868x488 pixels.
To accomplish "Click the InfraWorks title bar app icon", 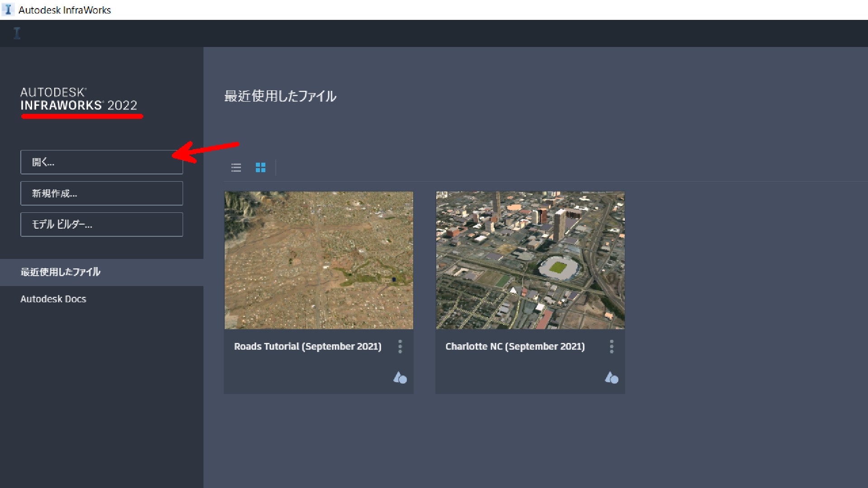I will click(8, 9).
